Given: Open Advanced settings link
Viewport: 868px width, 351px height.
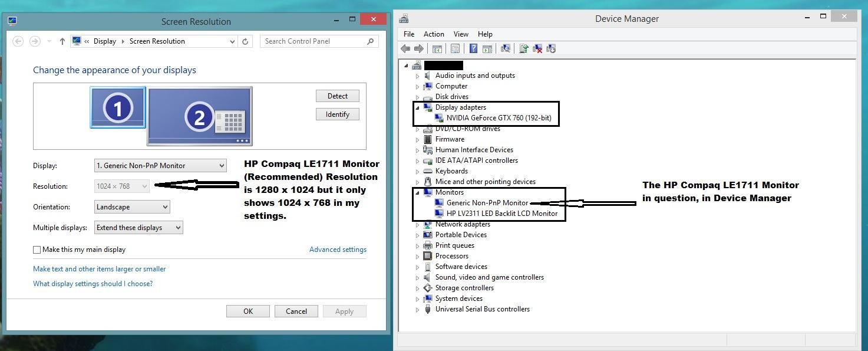Looking at the screenshot, I should coord(338,250).
